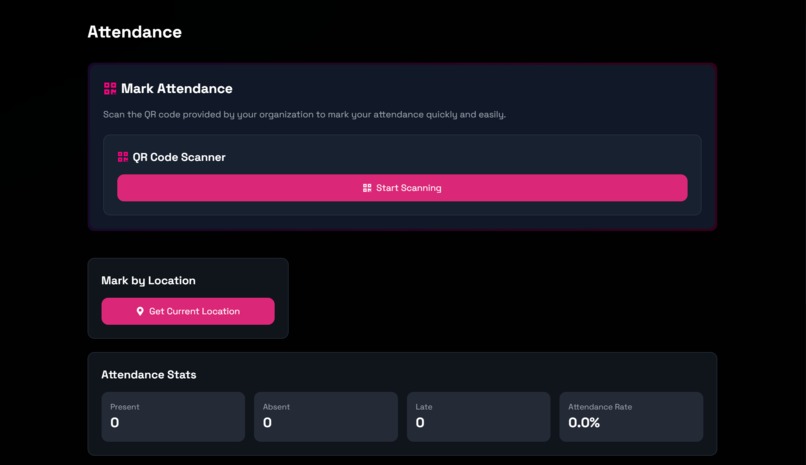This screenshot has width=806, height=465.
Task: Click the Get Current Location button
Action: (188, 311)
